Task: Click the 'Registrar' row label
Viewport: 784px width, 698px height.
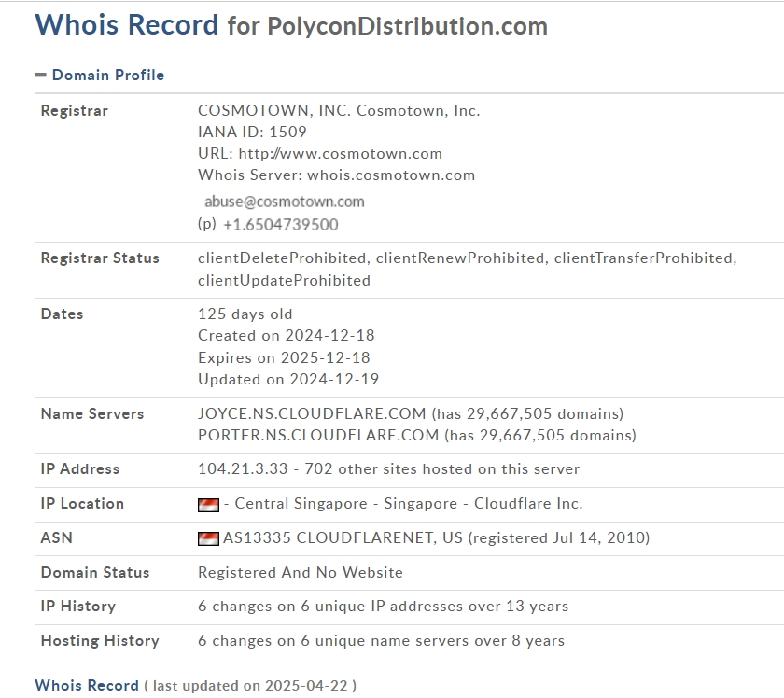Action: click(75, 110)
